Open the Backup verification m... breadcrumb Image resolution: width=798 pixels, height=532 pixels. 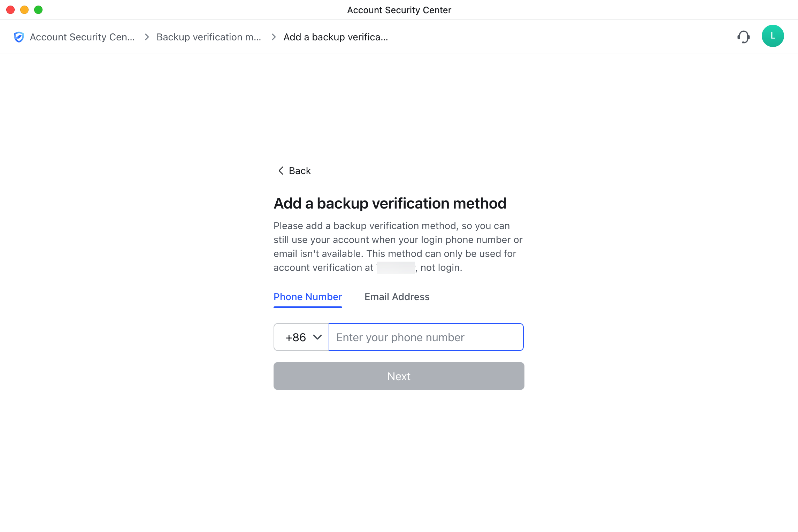click(x=209, y=37)
